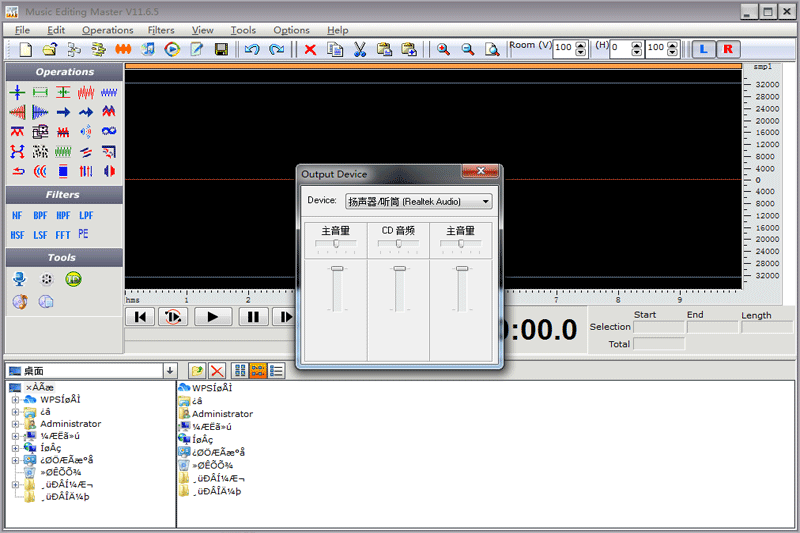Click the Pause button

(x=253, y=317)
